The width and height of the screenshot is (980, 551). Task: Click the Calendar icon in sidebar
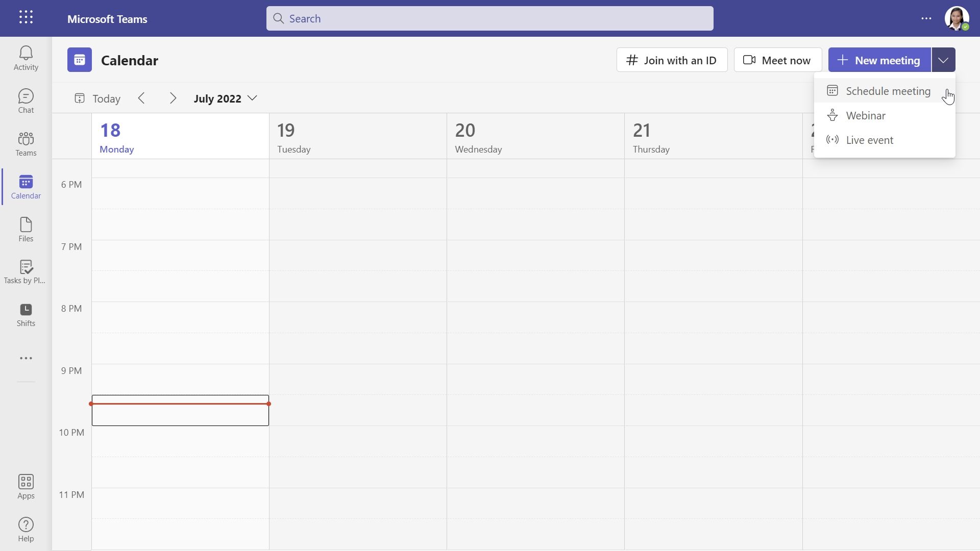pyautogui.click(x=26, y=186)
